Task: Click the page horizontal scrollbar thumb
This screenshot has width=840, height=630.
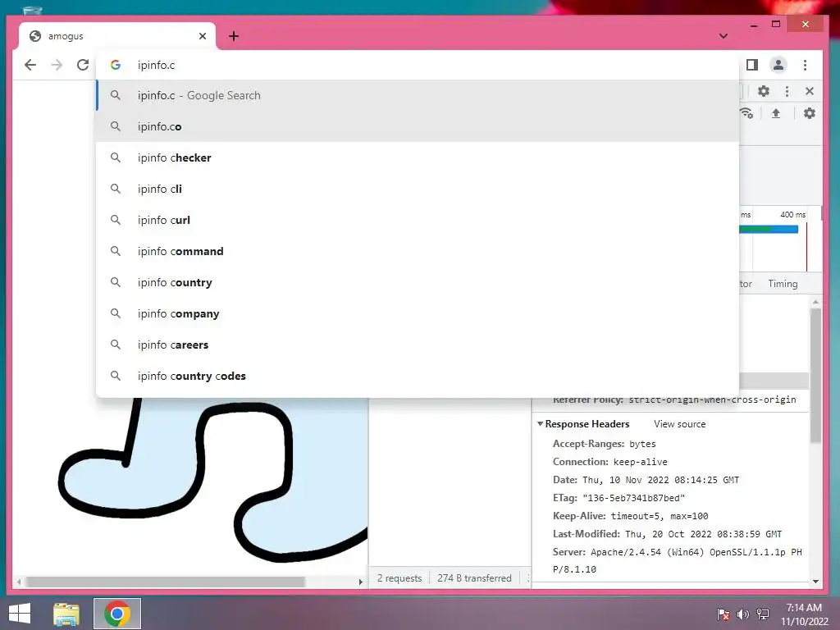Action: click(x=165, y=582)
